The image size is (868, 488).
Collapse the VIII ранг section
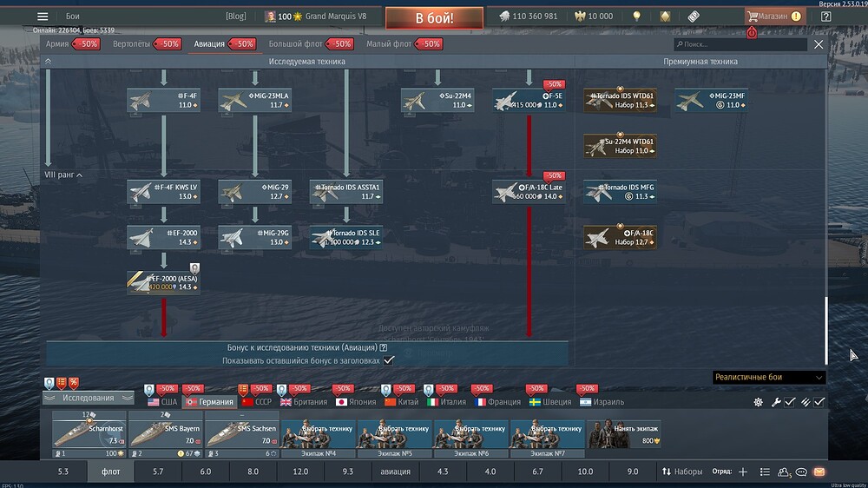(80, 175)
